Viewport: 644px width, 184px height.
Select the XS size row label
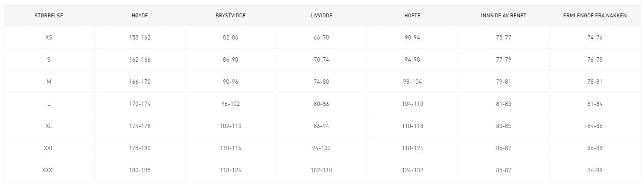coord(49,38)
